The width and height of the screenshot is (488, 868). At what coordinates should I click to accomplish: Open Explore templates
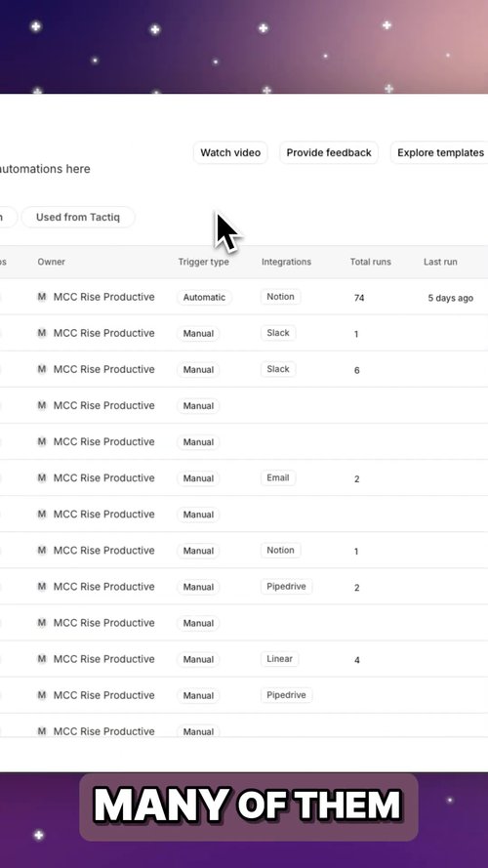click(x=440, y=152)
